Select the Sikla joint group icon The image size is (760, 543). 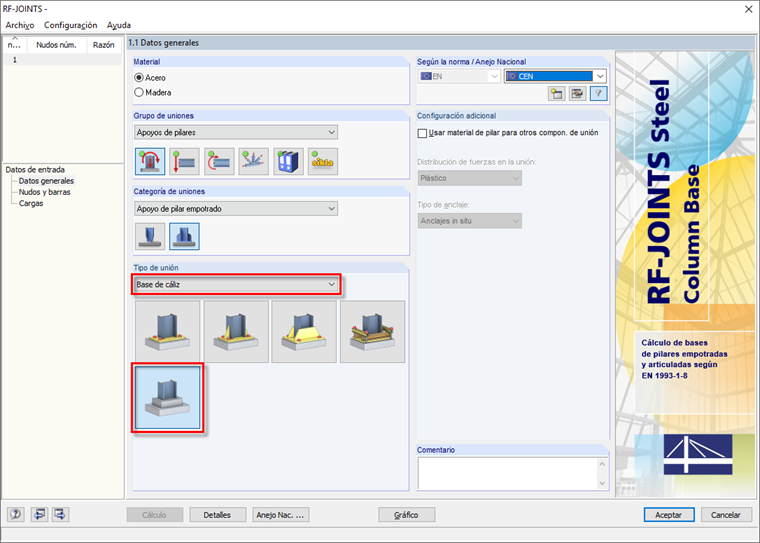[x=323, y=161]
